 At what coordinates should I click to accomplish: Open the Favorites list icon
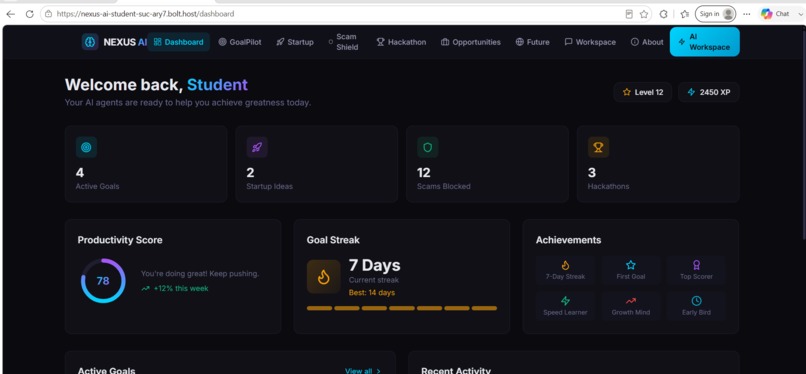point(684,14)
